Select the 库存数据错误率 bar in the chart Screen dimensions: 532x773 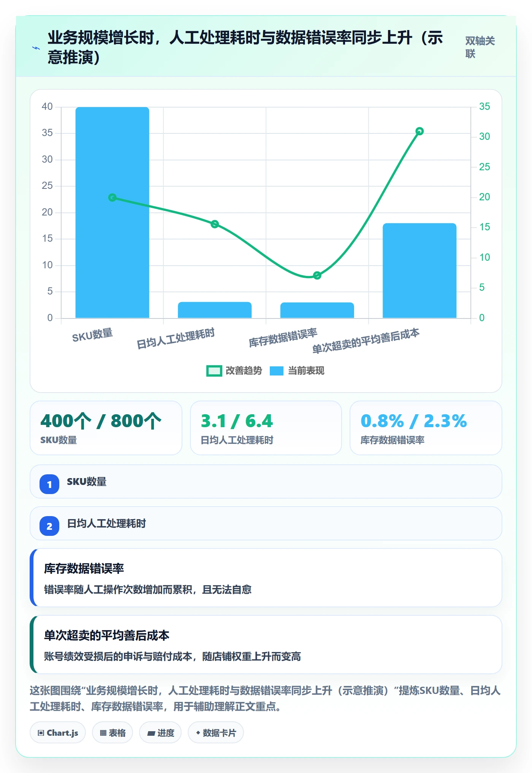(317, 310)
